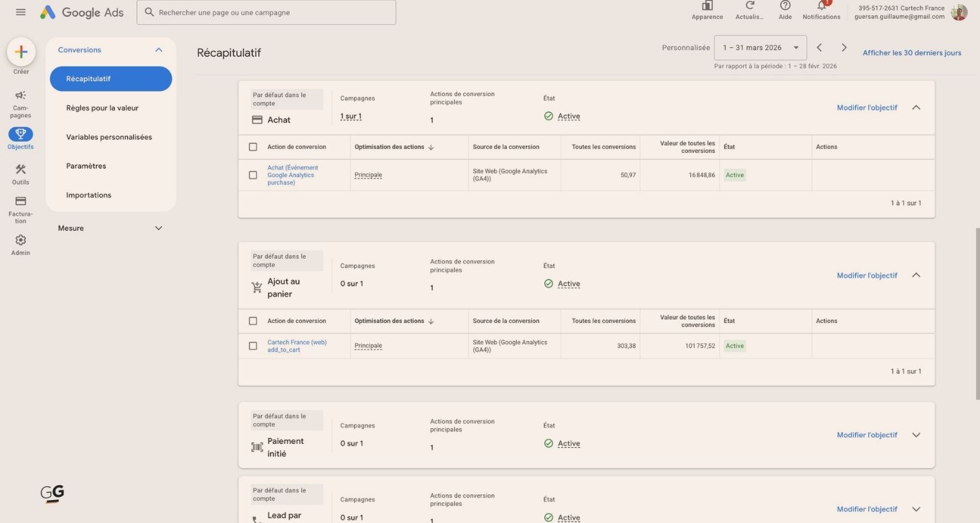Select the Objectifs icon in the sidebar

[x=20, y=134]
